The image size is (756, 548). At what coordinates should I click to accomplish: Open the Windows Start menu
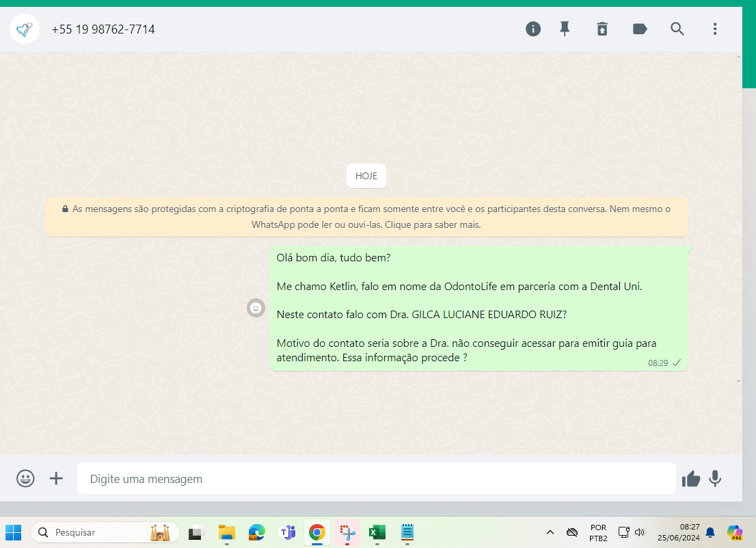14,532
